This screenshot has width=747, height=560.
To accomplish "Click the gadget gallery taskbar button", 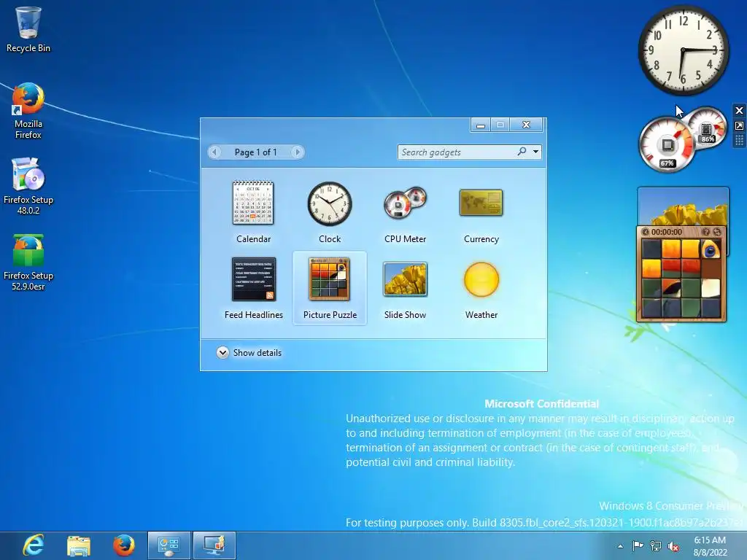I will click(214, 545).
